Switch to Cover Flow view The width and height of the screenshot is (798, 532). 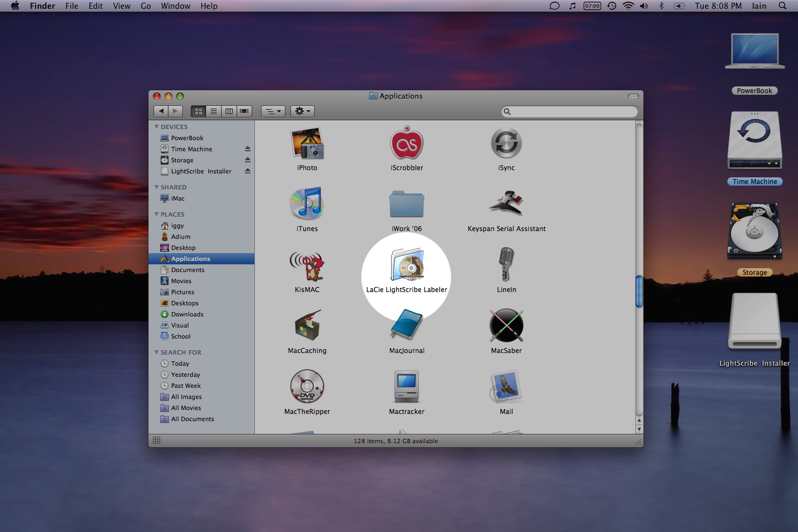[244, 111]
